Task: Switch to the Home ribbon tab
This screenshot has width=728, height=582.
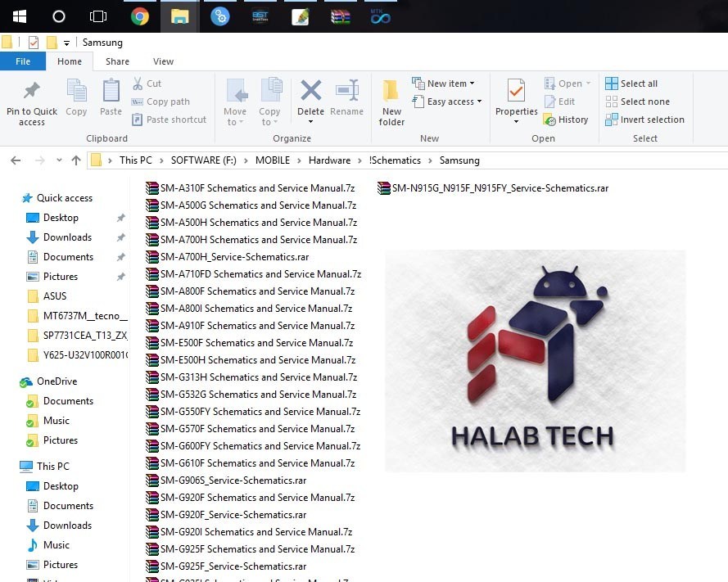Action: pos(70,61)
